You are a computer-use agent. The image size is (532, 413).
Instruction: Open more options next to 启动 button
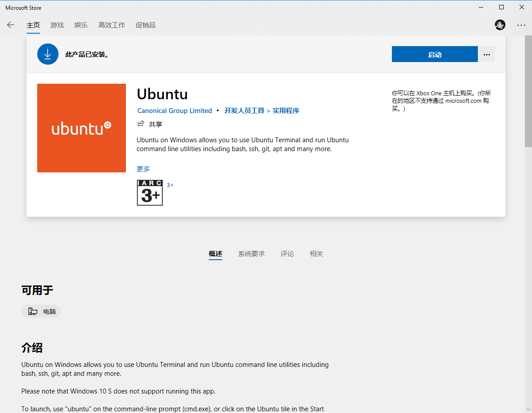pos(487,55)
